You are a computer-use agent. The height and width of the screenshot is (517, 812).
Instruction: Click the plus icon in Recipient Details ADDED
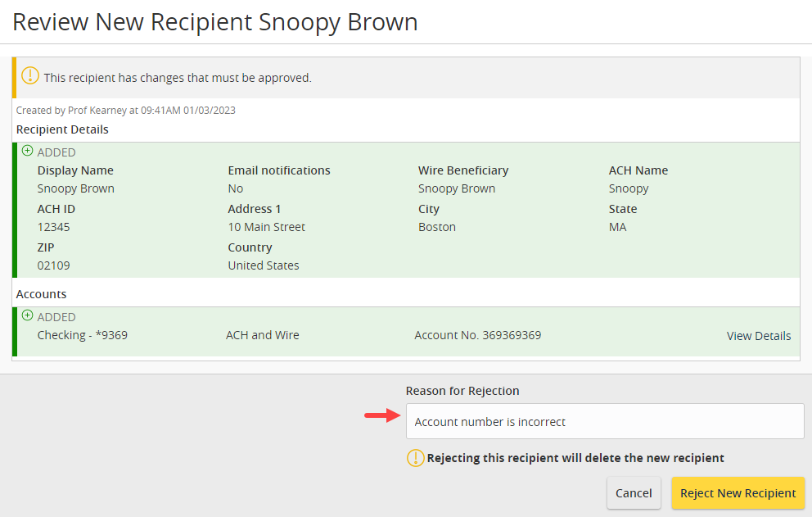tap(28, 151)
